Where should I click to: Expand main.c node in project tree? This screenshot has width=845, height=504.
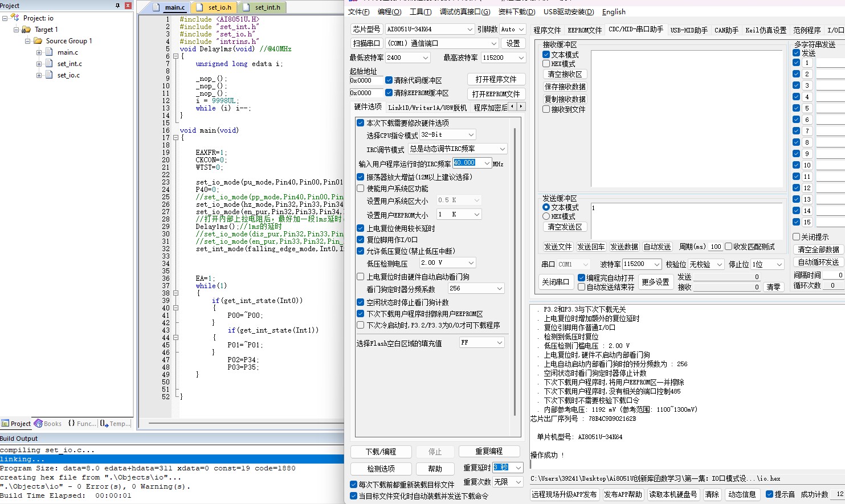tap(39, 52)
